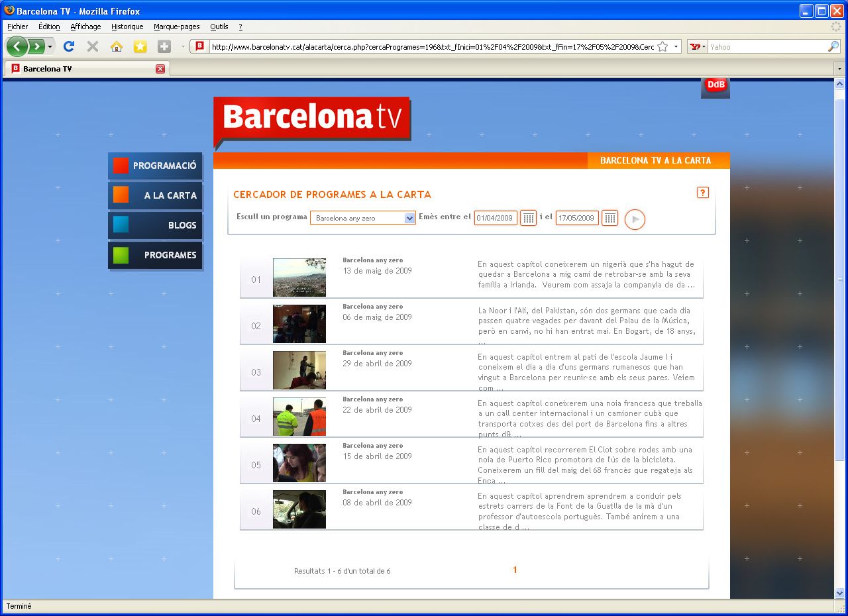Image resolution: width=848 pixels, height=616 pixels.
Task: Open the Marque-pages menu
Action: click(177, 26)
